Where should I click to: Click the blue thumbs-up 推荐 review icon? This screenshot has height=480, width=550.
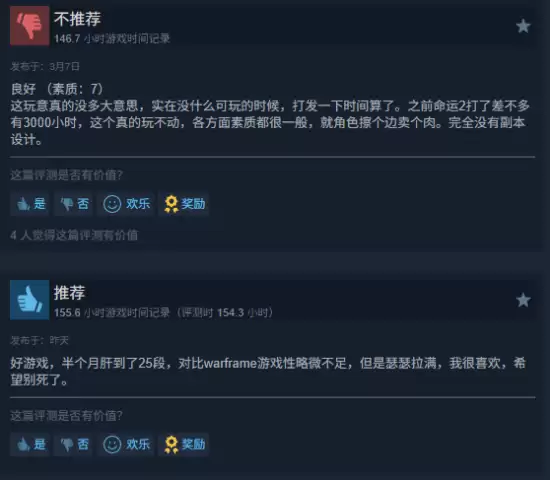pyautogui.click(x=29, y=300)
